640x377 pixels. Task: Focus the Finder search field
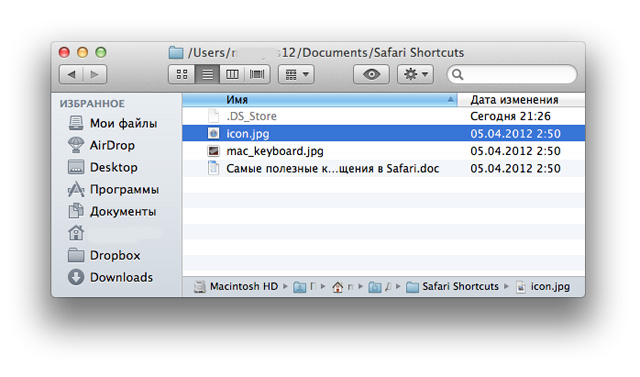tap(512, 74)
